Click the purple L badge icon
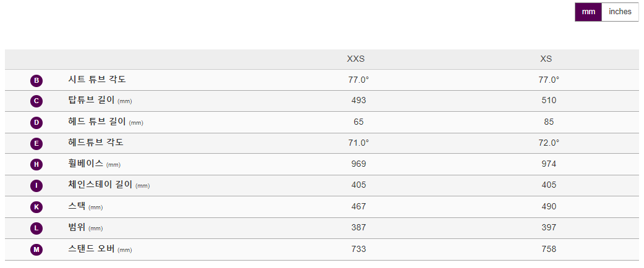Image resolution: width=644 pixels, height=268 pixels. point(36,228)
